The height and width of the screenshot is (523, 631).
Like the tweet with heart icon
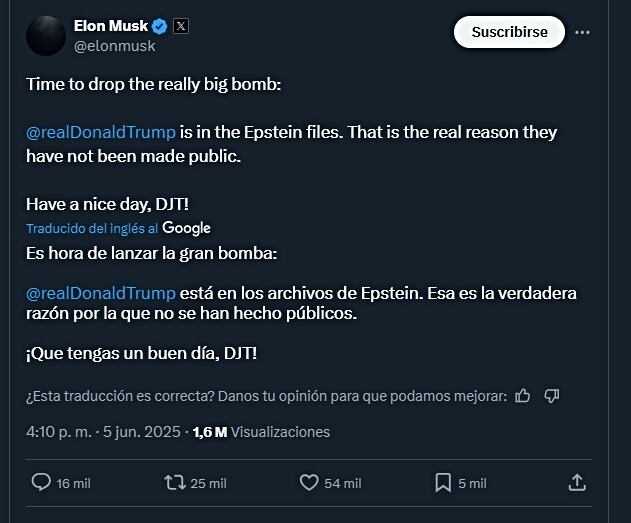pos(310,483)
